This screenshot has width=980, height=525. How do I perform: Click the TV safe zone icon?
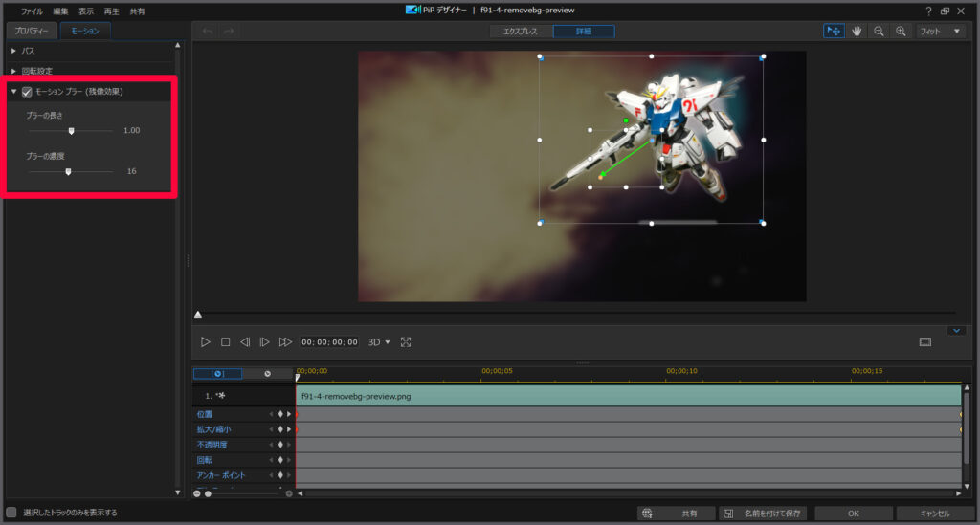point(925,342)
